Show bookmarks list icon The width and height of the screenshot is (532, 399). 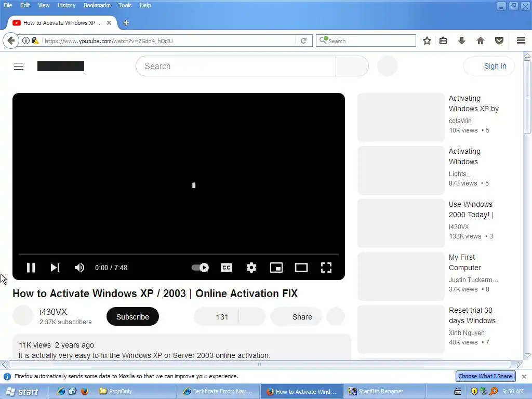point(443,41)
